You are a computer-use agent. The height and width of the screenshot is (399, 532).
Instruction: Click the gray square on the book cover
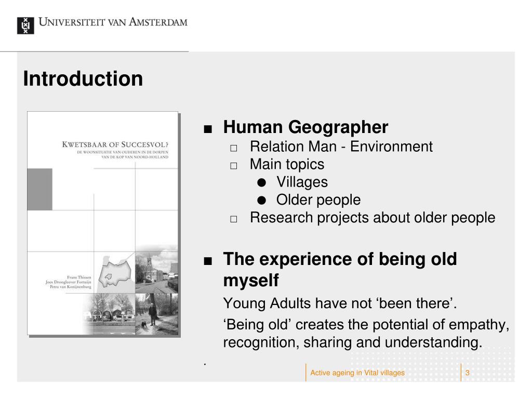click(x=39, y=189)
